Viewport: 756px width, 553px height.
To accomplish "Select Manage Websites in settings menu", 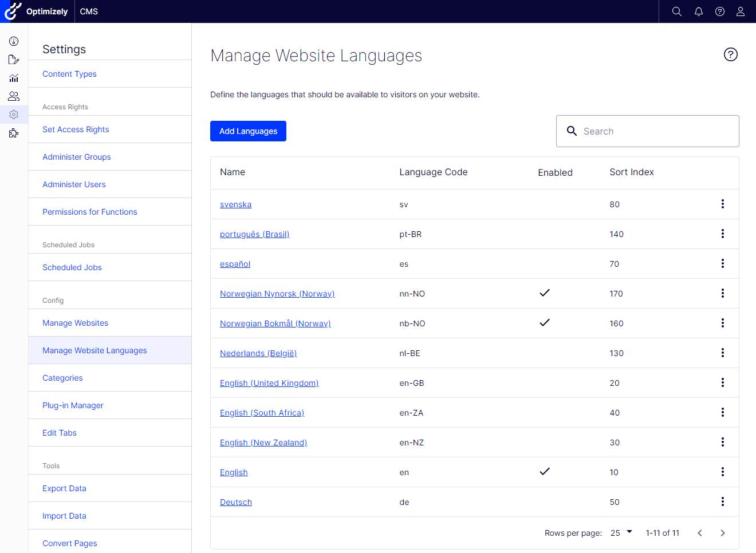I will coord(75,323).
